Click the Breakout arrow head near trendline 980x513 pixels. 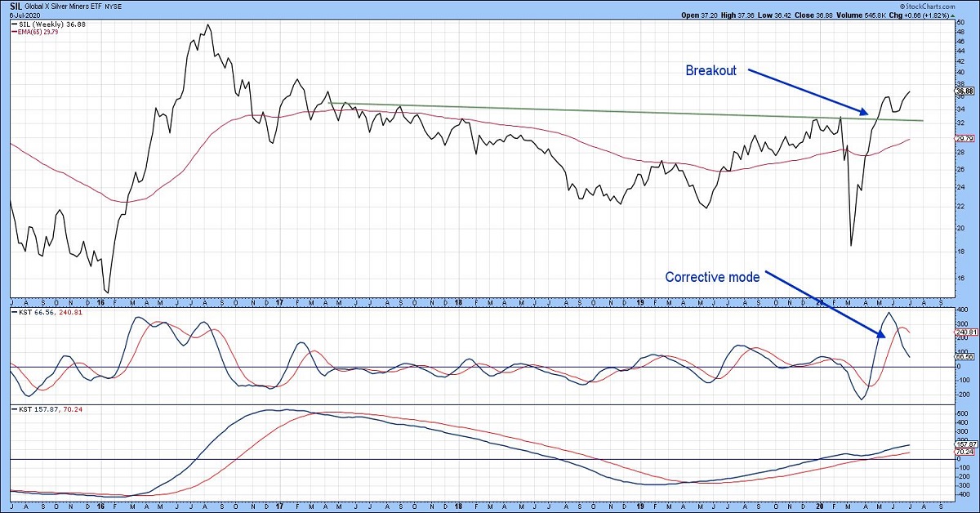coord(864,112)
